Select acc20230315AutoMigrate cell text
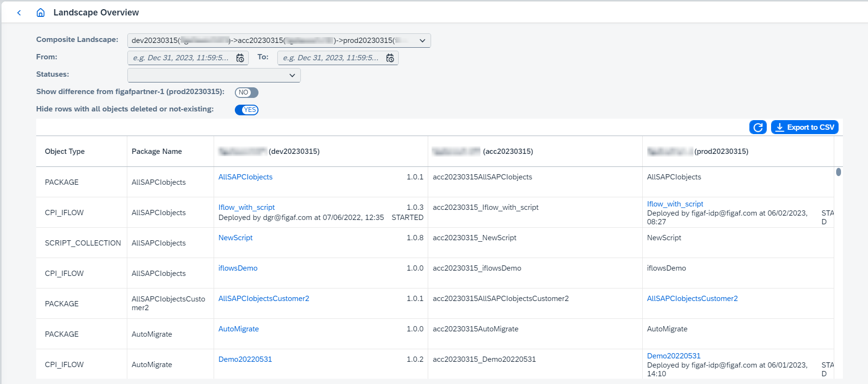This screenshot has width=868, height=384. click(475, 329)
